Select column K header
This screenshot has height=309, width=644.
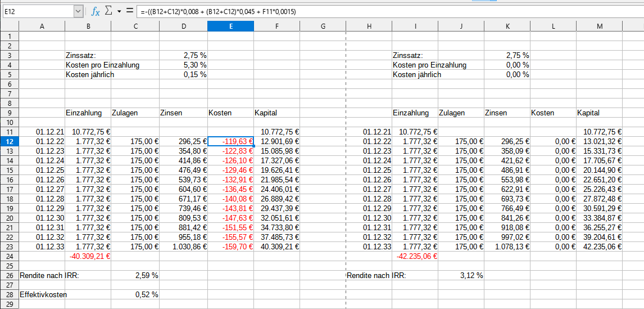507,26
